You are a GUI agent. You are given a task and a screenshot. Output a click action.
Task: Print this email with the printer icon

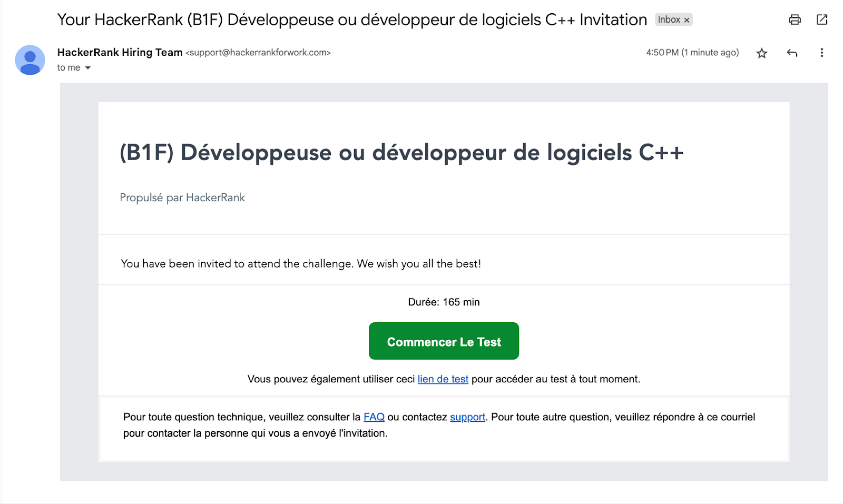pyautogui.click(x=794, y=20)
